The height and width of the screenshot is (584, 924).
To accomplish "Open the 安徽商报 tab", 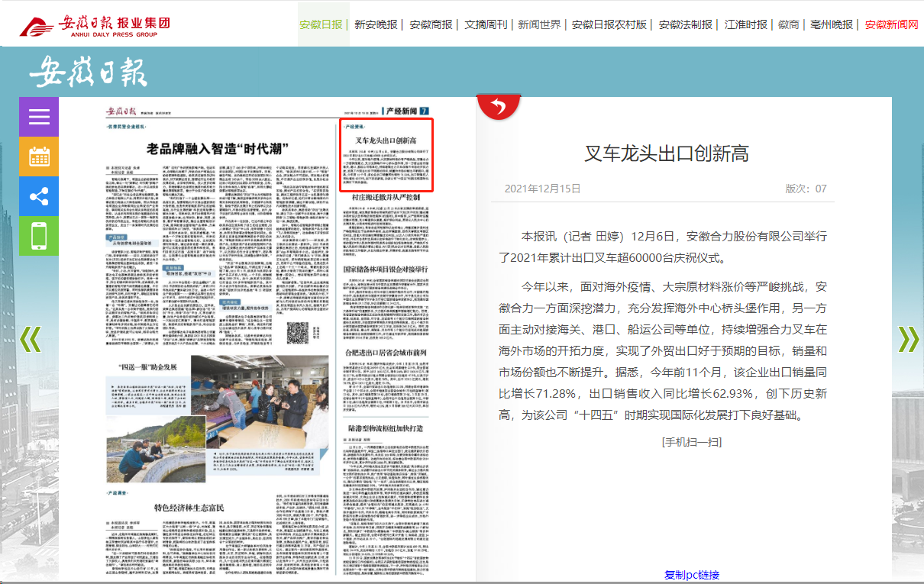I will 431,24.
